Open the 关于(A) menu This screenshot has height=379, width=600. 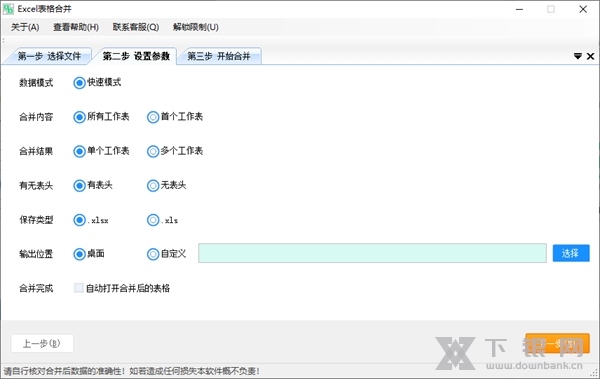point(25,27)
